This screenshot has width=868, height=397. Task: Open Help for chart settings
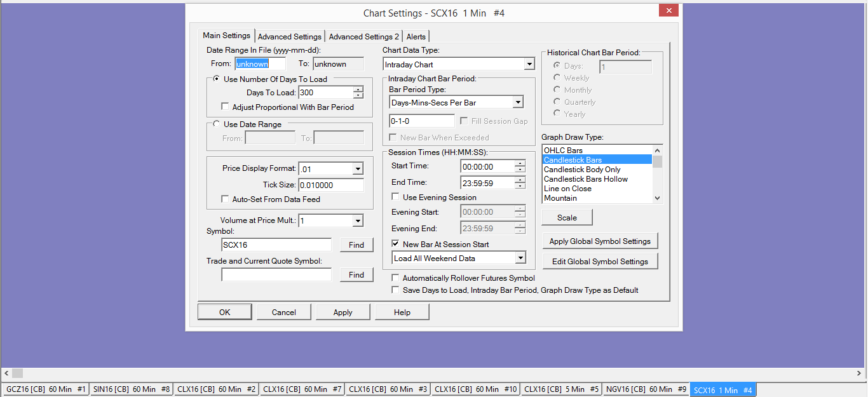(x=402, y=312)
